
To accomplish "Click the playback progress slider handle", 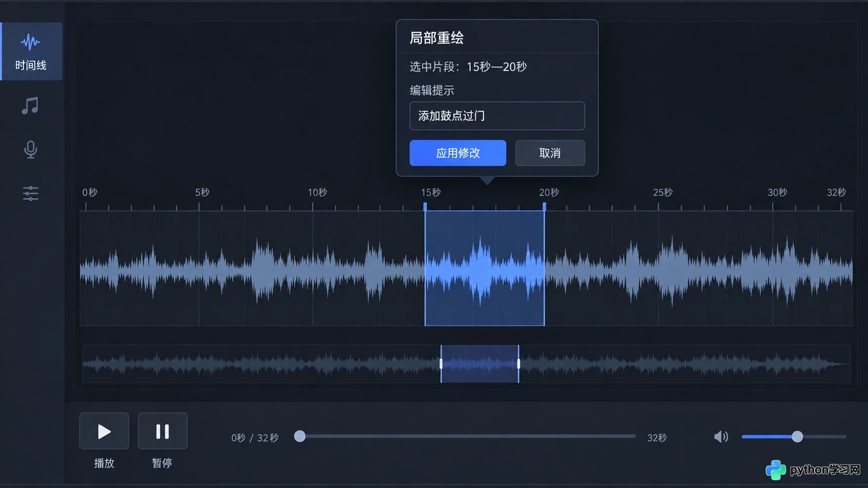I will (x=300, y=436).
